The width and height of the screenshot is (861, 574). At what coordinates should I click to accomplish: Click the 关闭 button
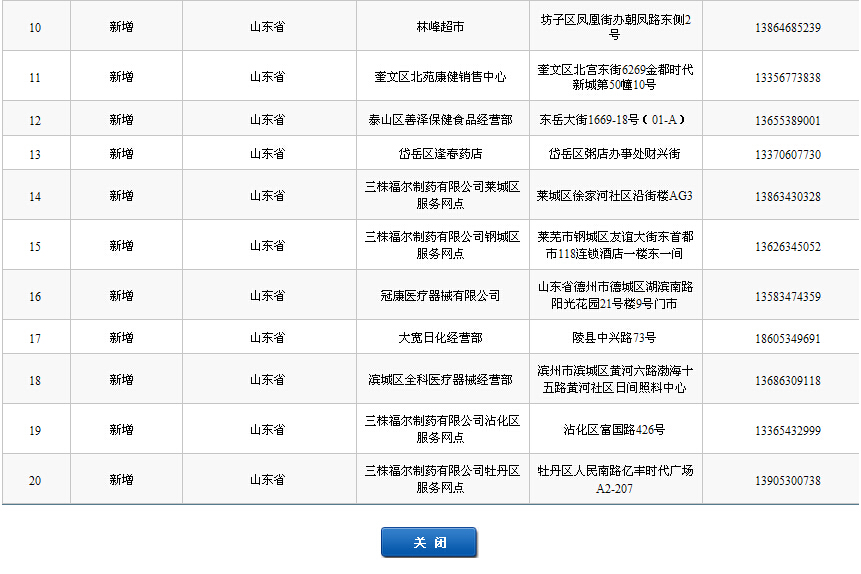[428, 542]
